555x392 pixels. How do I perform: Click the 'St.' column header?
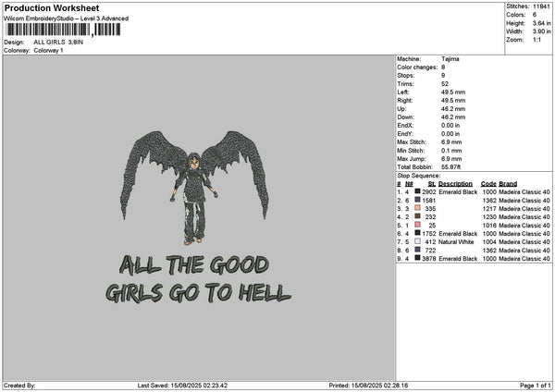(432, 184)
